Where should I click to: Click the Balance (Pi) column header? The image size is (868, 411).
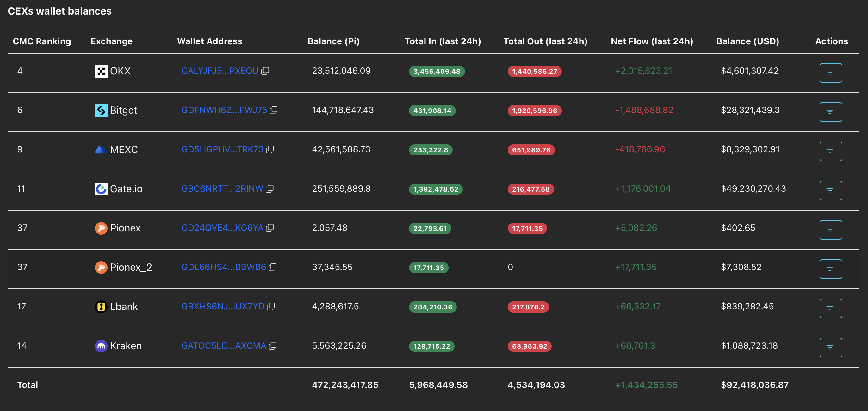coord(333,41)
